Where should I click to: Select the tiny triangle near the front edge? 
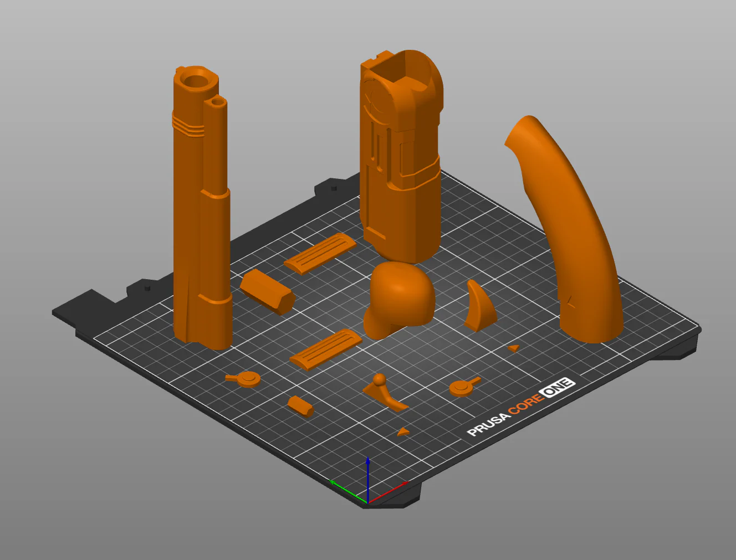[x=403, y=431]
